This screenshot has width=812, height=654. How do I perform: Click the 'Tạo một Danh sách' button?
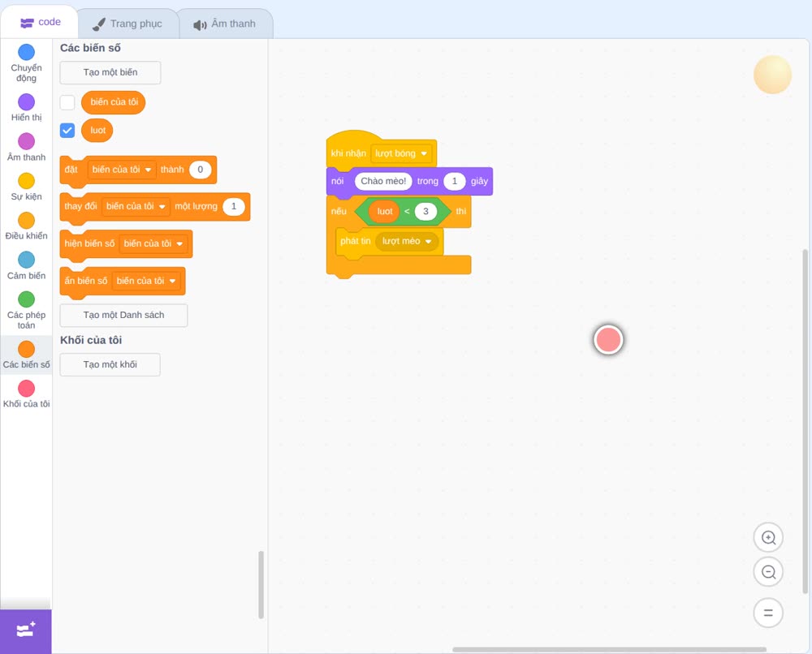click(123, 315)
